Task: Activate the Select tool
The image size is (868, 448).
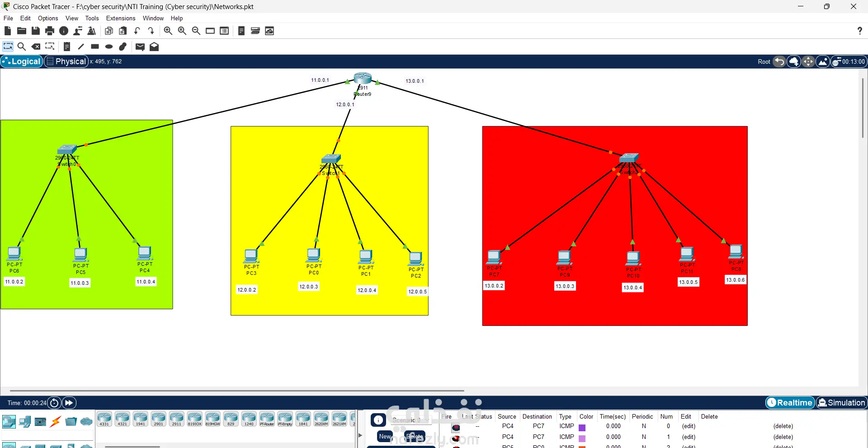Action: click(x=8, y=47)
